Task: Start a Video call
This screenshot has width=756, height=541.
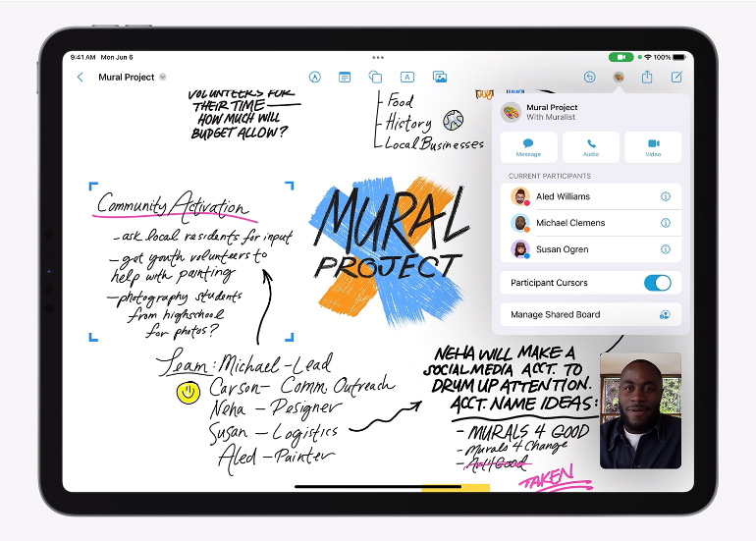Action: (653, 147)
